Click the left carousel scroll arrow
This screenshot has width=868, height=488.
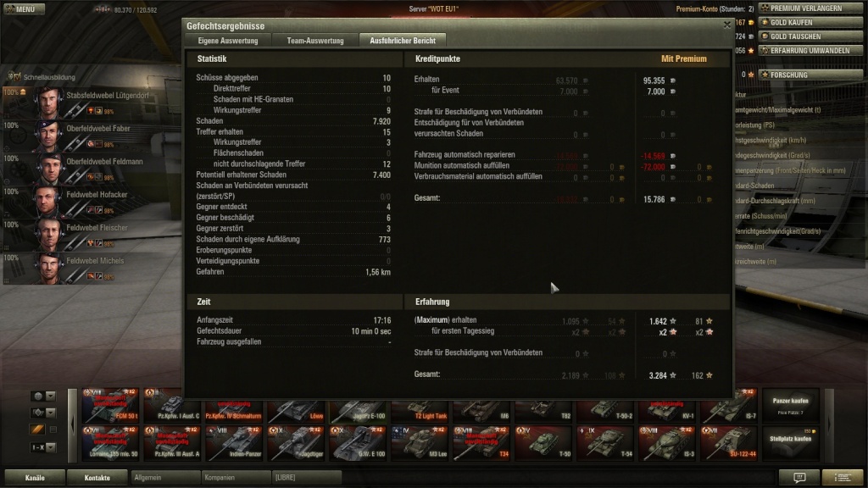pos(73,424)
